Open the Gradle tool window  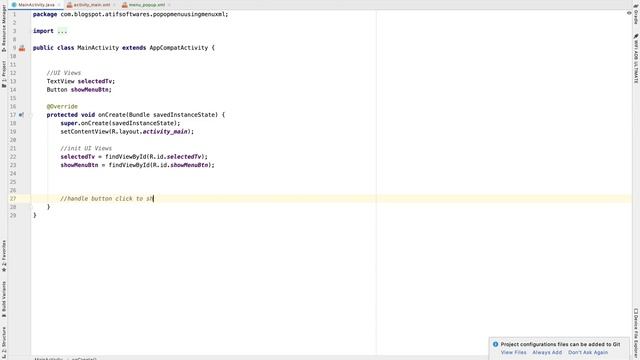point(636,14)
